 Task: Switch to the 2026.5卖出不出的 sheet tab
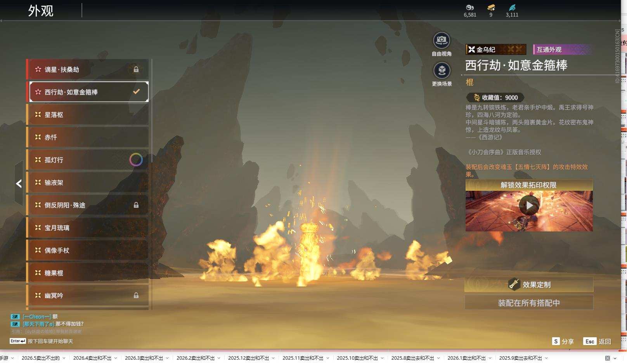[41, 358]
